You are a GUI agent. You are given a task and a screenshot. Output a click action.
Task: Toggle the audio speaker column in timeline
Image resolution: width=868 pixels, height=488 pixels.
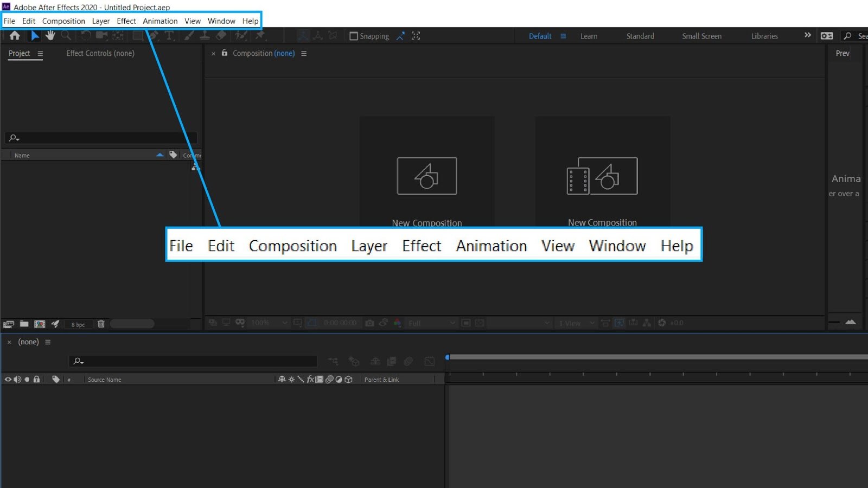point(17,380)
